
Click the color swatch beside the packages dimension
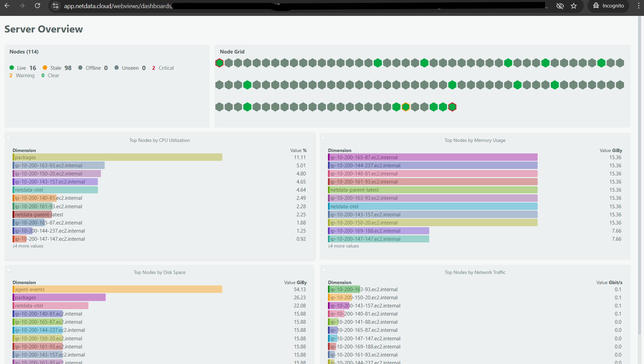pos(14,157)
